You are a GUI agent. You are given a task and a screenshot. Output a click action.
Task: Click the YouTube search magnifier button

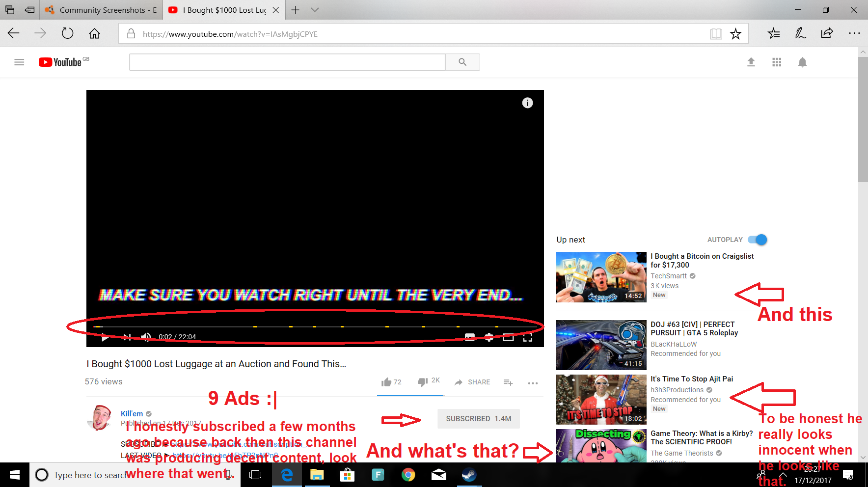pyautogui.click(x=462, y=62)
